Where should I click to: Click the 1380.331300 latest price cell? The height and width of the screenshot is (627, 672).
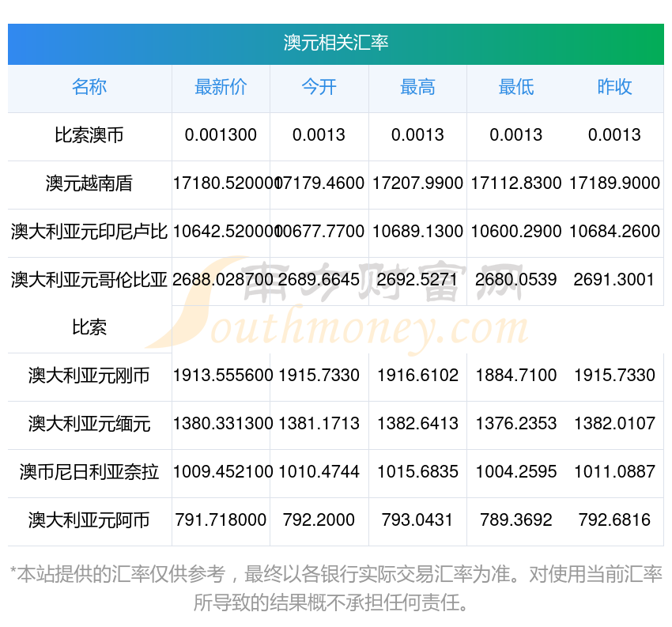[x=222, y=424]
